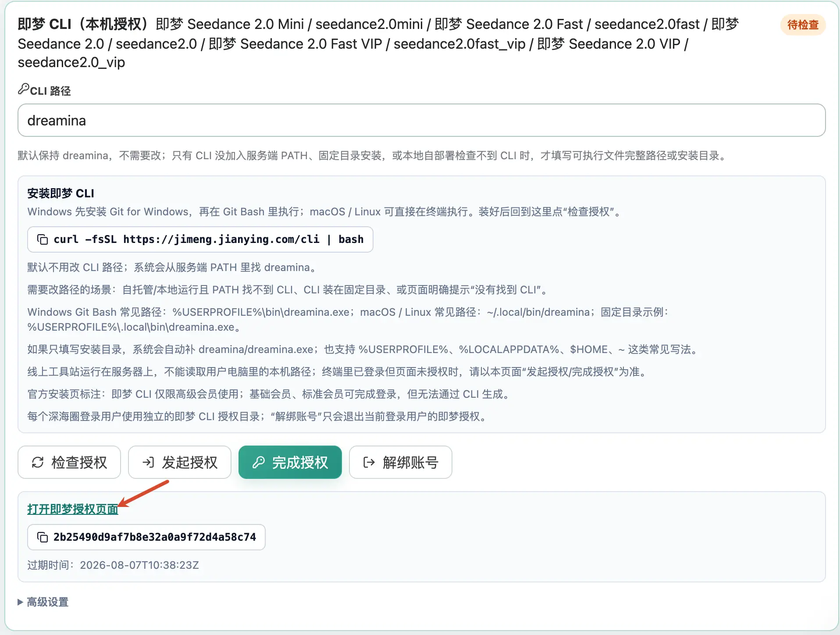The height and width of the screenshot is (635, 840).
Task: Click the line starting Windows 先安装 Git
Action: pyautogui.click(x=324, y=212)
